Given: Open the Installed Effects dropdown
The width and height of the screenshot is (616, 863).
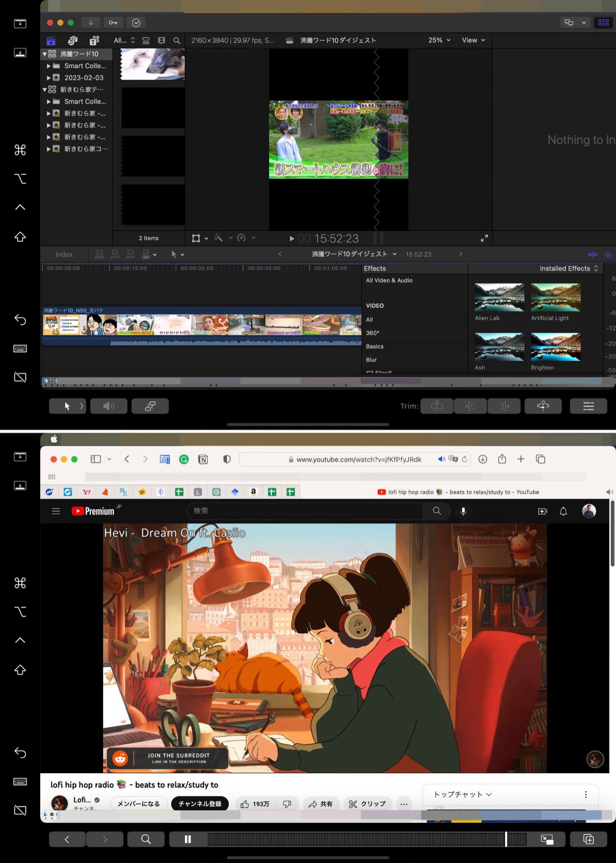Looking at the screenshot, I should click(x=569, y=268).
